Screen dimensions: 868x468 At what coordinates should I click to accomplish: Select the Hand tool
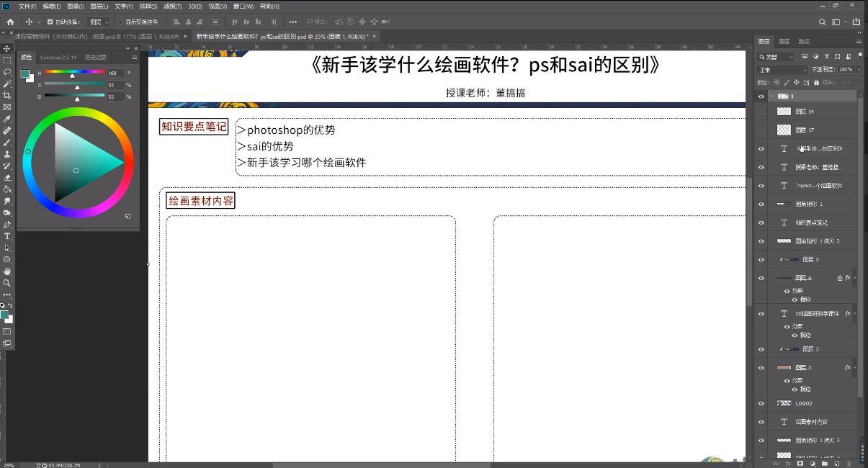7,271
